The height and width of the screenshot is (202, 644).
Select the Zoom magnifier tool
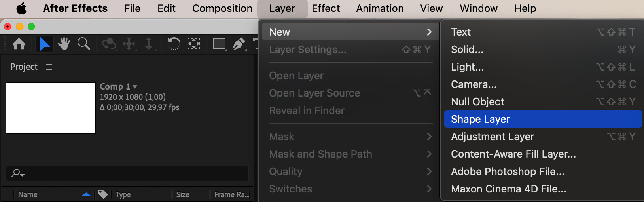coord(83,44)
